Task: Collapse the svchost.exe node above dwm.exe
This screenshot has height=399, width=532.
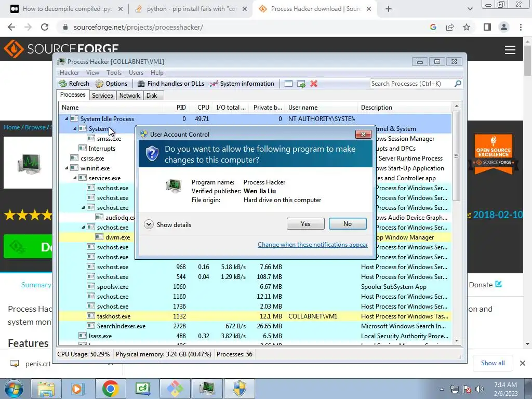Action: point(83,227)
